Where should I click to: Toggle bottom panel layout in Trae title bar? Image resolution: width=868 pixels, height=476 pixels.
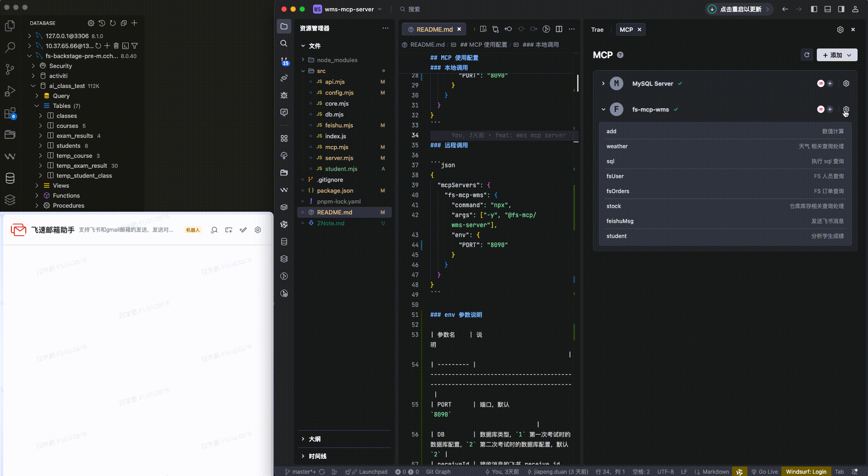coord(828,9)
